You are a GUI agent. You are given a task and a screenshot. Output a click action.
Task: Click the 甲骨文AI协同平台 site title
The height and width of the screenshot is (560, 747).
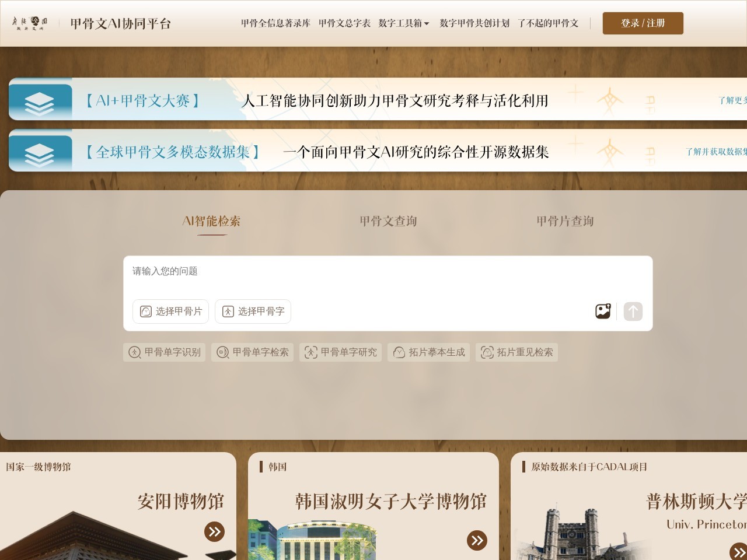point(120,24)
